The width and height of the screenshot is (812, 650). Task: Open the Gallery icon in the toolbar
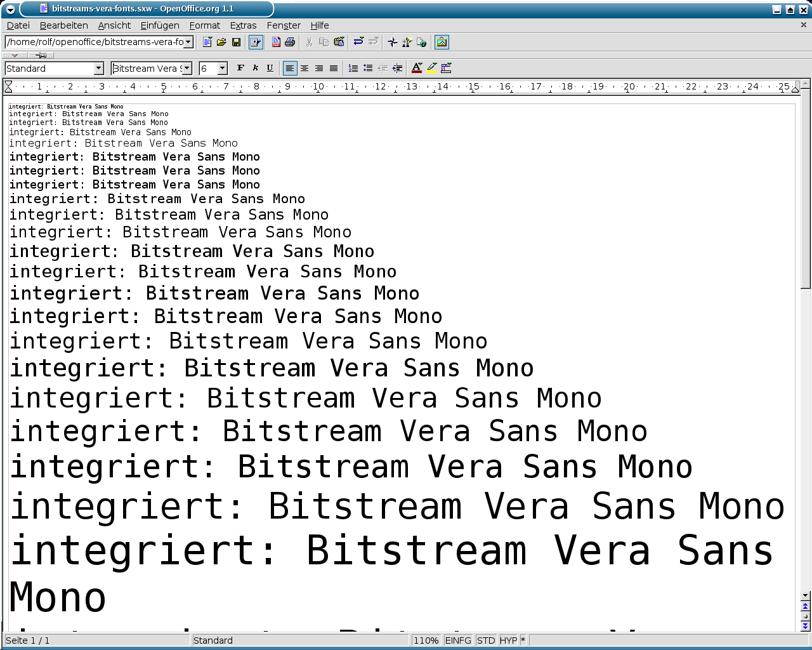click(442, 42)
